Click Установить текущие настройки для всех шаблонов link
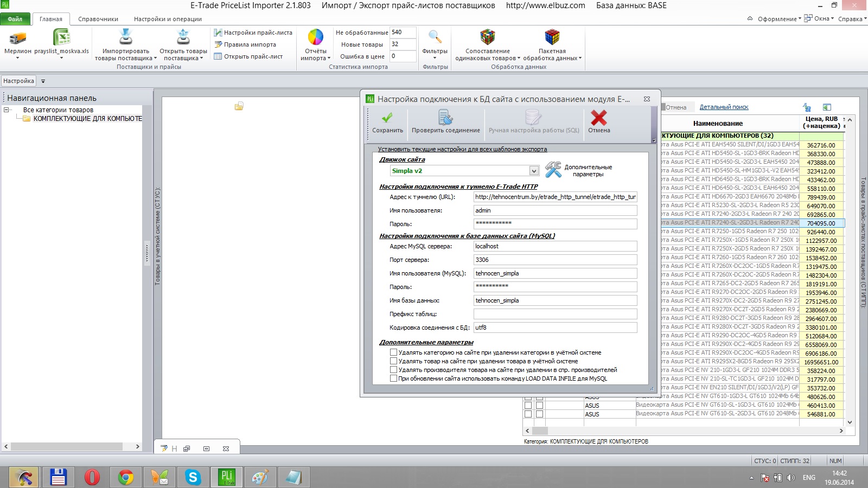 pos(462,149)
